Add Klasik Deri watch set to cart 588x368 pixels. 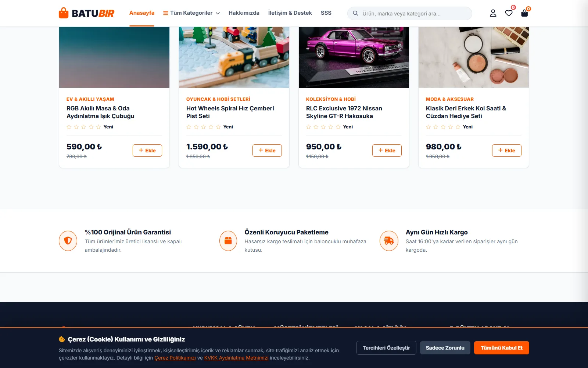click(507, 151)
